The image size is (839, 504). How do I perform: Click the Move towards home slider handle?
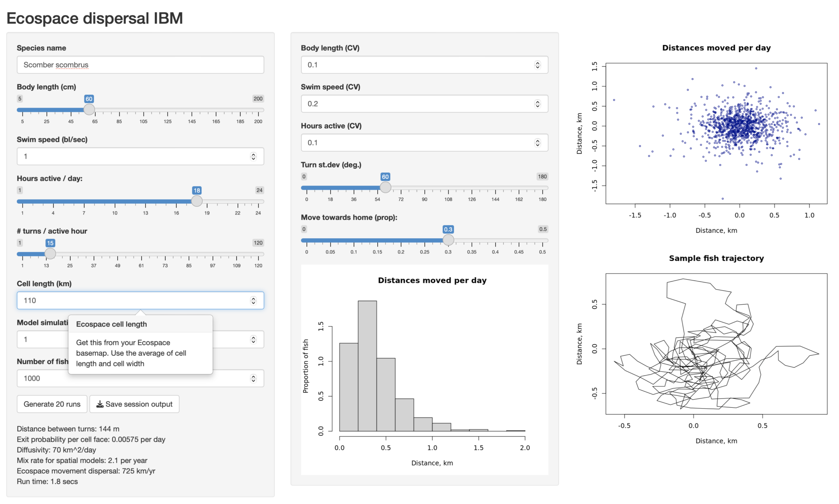click(x=448, y=240)
